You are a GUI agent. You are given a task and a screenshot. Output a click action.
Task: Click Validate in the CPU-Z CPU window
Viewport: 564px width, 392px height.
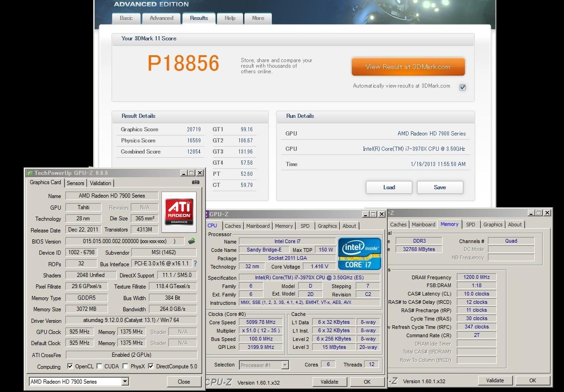click(x=329, y=382)
